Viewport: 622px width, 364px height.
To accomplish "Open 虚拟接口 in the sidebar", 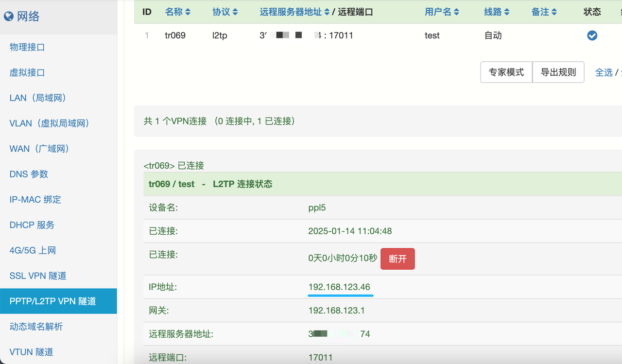I will coord(27,72).
